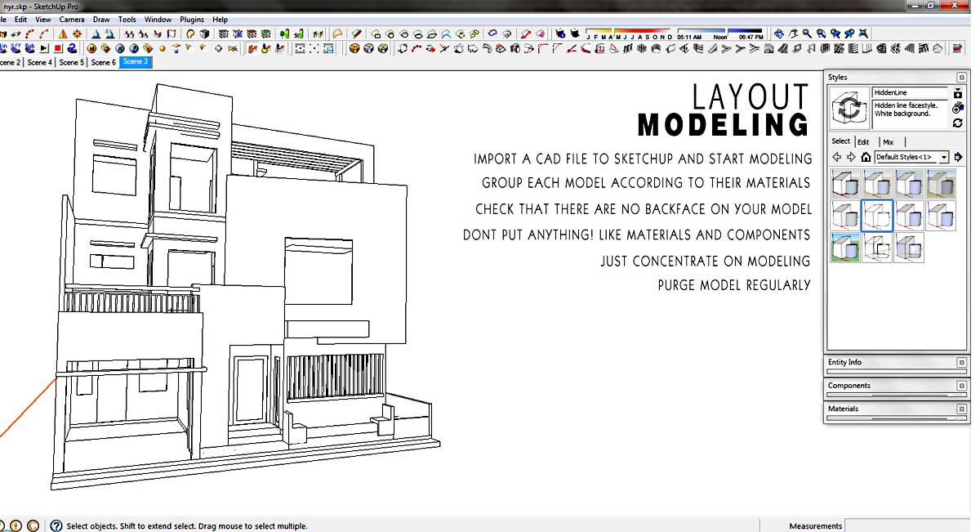Open the Window menu
This screenshot has width=980, height=532.
pos(158,19)
